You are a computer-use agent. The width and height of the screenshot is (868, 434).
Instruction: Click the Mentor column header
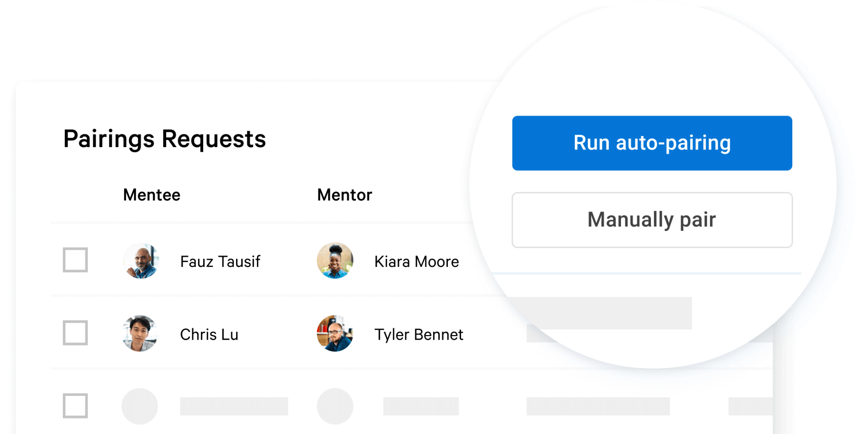tap(345, 195)
